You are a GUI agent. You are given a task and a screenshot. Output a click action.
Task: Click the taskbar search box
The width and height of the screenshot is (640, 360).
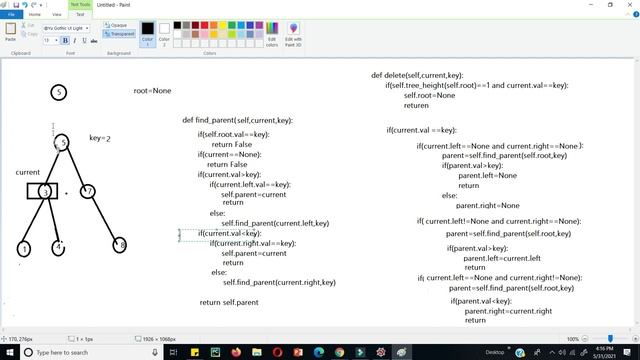pos(91,352)
